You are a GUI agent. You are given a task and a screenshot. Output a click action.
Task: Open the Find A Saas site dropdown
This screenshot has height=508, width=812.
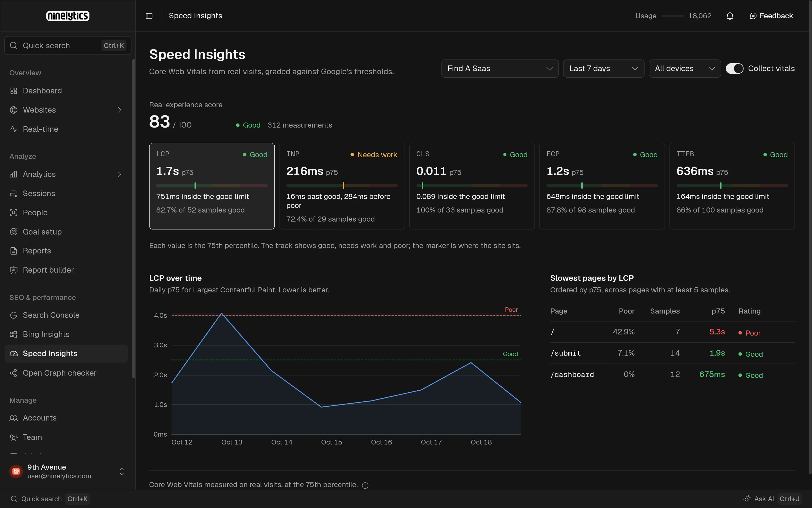[500, 69]
